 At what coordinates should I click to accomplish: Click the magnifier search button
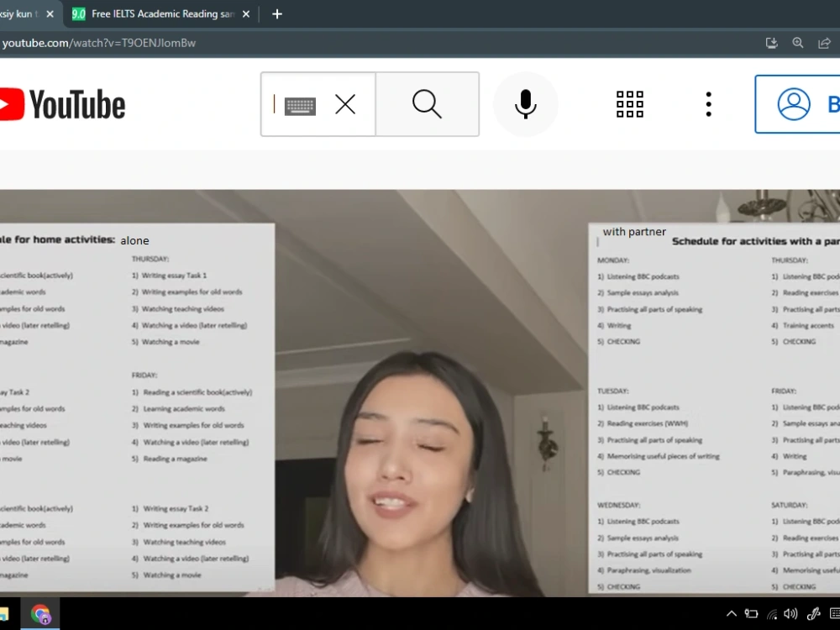pyautogui.click(x=427, y=104)
